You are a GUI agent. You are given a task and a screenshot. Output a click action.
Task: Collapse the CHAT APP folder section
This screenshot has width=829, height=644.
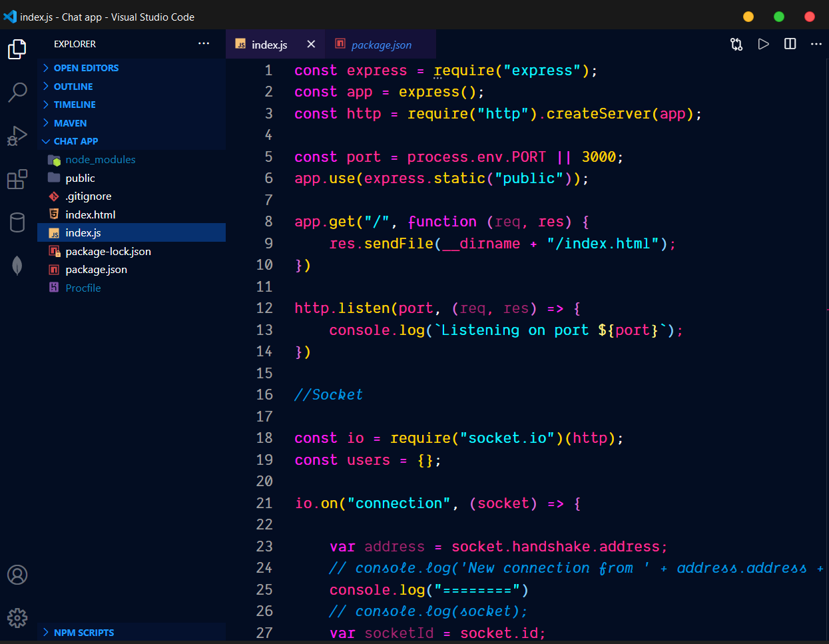click(x=131, y=141)
